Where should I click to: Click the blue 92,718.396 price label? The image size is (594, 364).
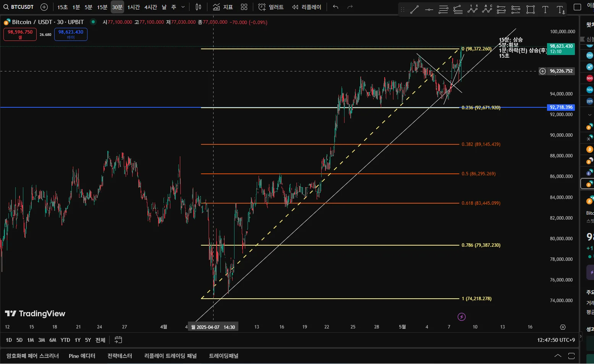tap(561, 107)
